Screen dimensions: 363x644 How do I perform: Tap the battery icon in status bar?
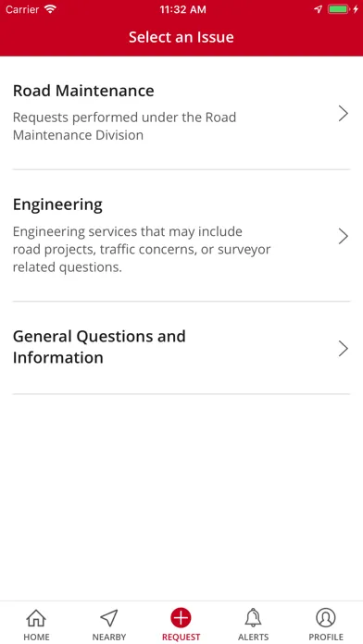(x=338, y=9)
